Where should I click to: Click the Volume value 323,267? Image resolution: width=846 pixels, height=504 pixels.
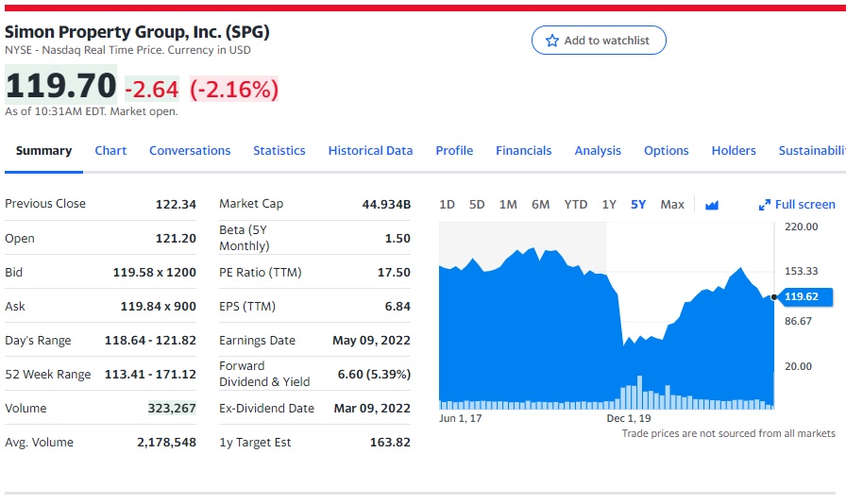point(172,409)
